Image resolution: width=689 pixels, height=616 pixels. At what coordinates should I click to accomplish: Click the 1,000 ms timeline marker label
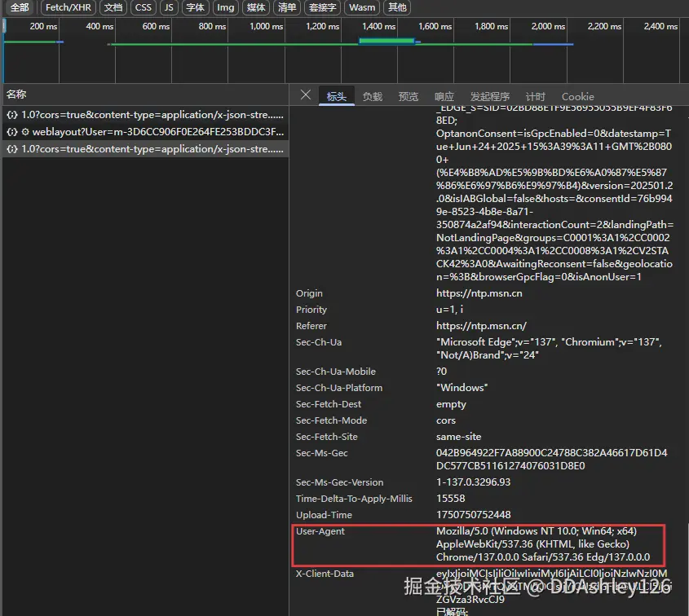(267, 26)
